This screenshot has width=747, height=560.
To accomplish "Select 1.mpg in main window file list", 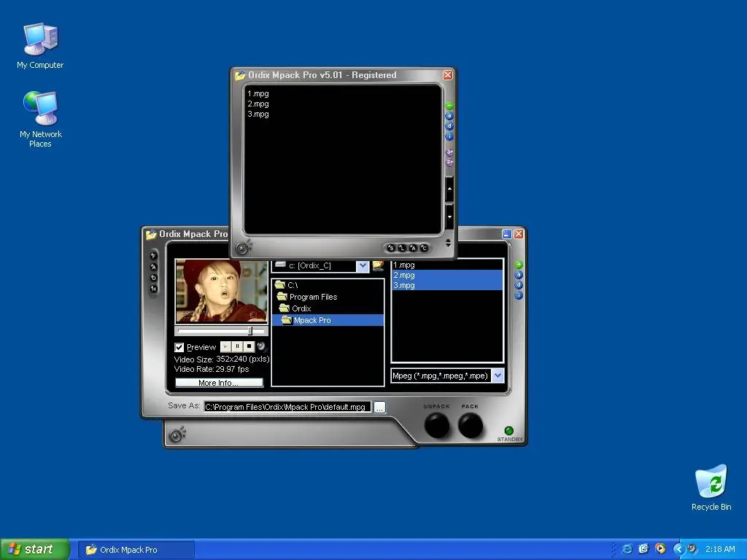I will (x=447, y=265).
